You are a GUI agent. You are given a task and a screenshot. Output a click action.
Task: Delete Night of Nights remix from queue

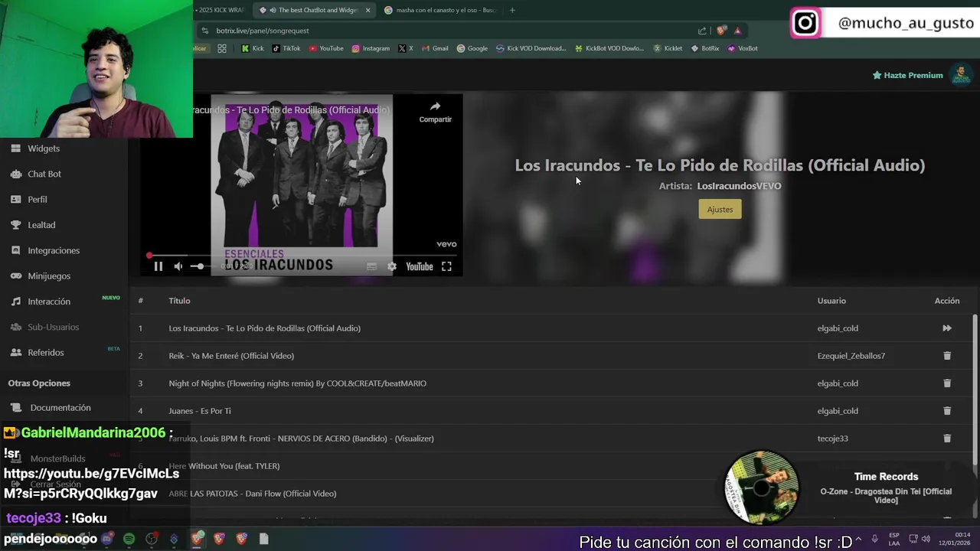tap(947, 383)
